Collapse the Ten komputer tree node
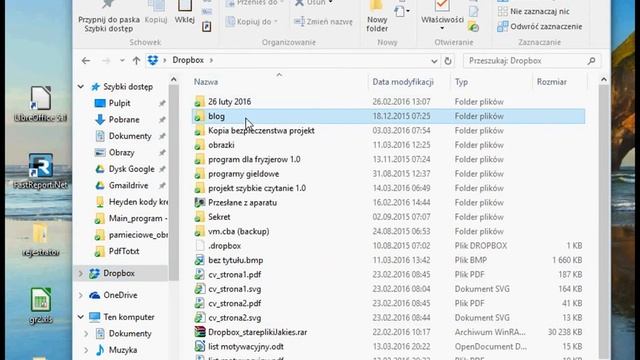Screen dimensions: 640x360 pyautogui.click(x=81, y=317)
